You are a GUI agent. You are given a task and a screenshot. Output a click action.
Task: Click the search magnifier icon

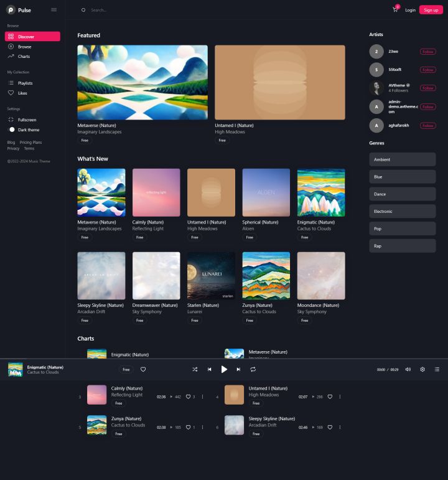(x=83, y=10)
